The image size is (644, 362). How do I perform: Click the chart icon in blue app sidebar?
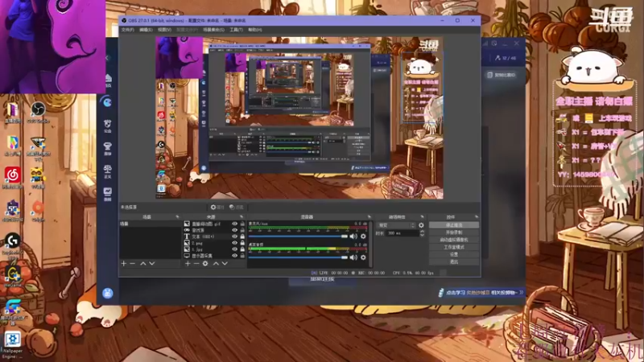point(108,193)
